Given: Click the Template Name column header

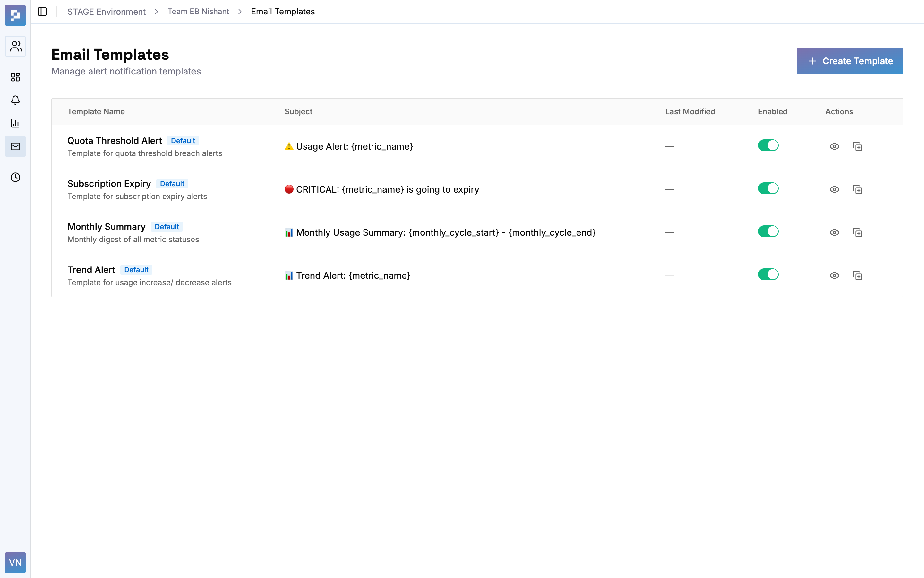Looking at the screenshot, I should tap(96, 112).
